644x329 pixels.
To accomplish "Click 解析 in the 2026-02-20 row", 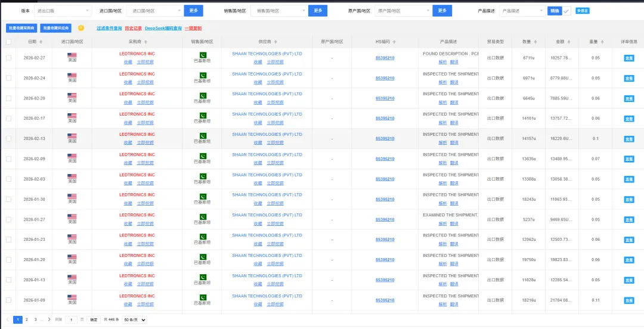I will [x=442, y=103].
